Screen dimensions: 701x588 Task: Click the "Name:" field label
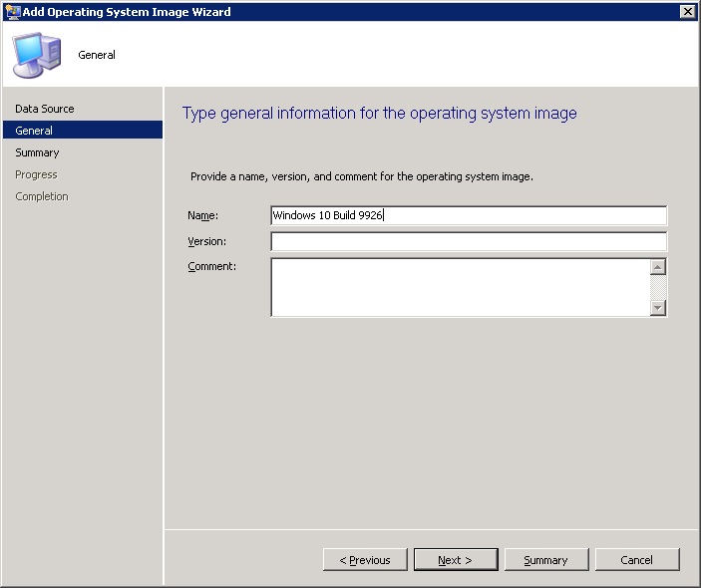pyautogui.click(x=202, y=216)
